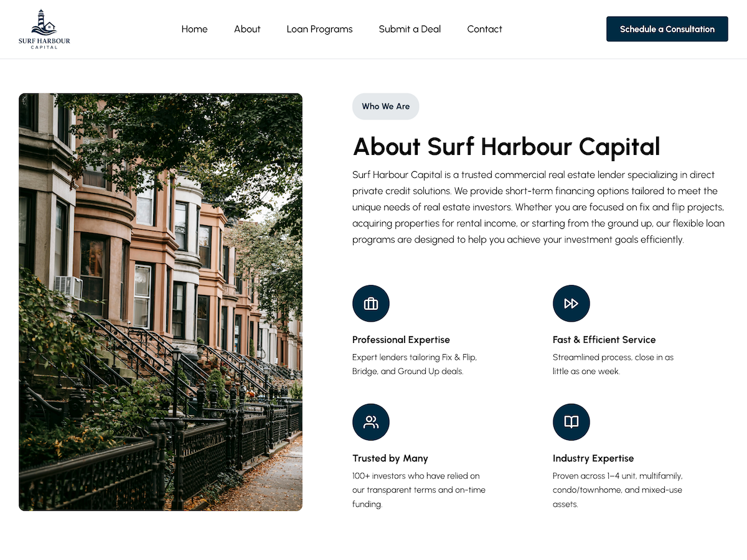The height and width of the screenshot is (560, 747).
Task: Click the Who We Are pill badge
Action: [x=385, y=106]
